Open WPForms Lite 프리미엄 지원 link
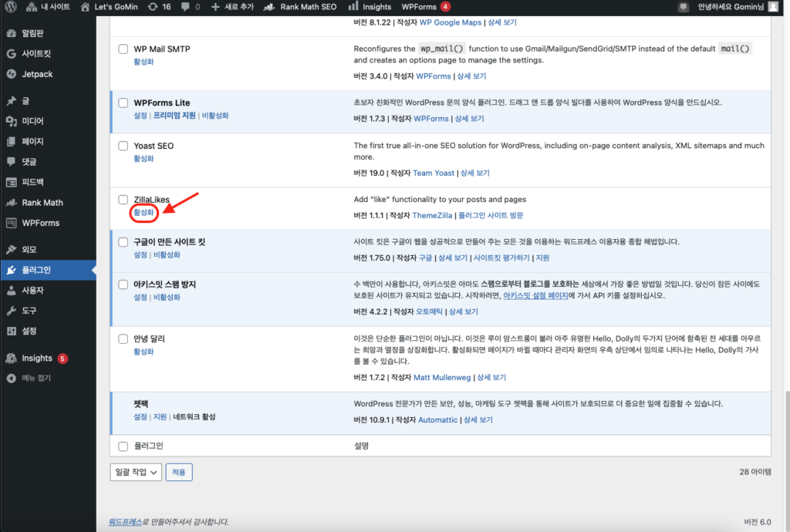This screenshot has height=532, width=790. 174,116
